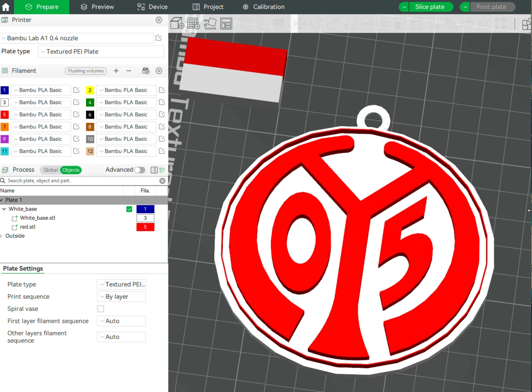Select White_base.stl part in the list
The width and height of the screenshot is (532, 392).
point(37,218)
